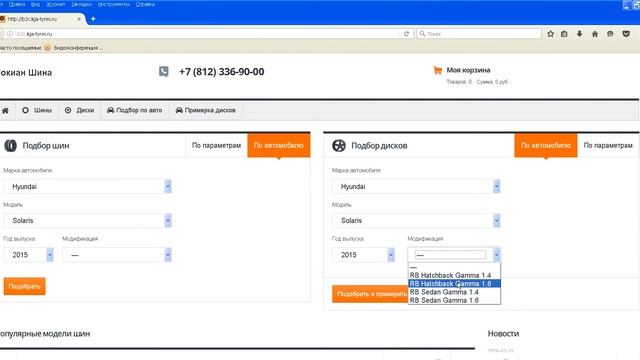Switch tire selection to По параметрам tab
The width and height of the screenshot is (640, 360).
click(216, 145)
